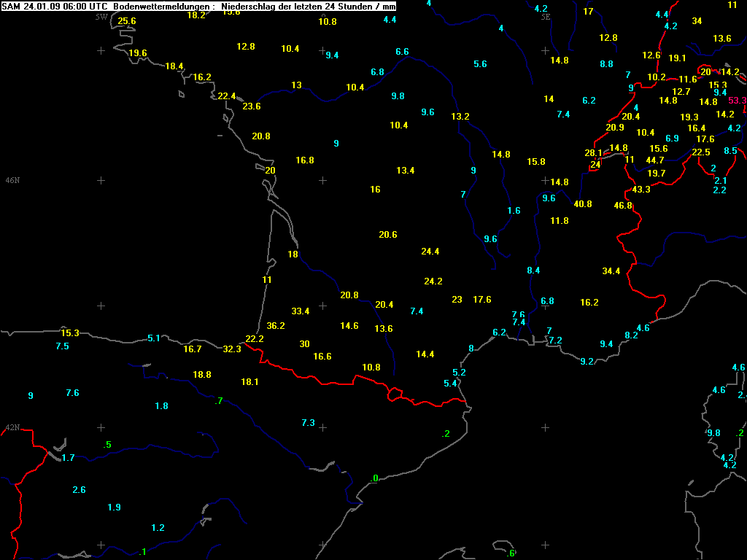The width and height of the screenshot is (747, 560).
Task: Select the green .7 station reading
Action: [219, 401]
